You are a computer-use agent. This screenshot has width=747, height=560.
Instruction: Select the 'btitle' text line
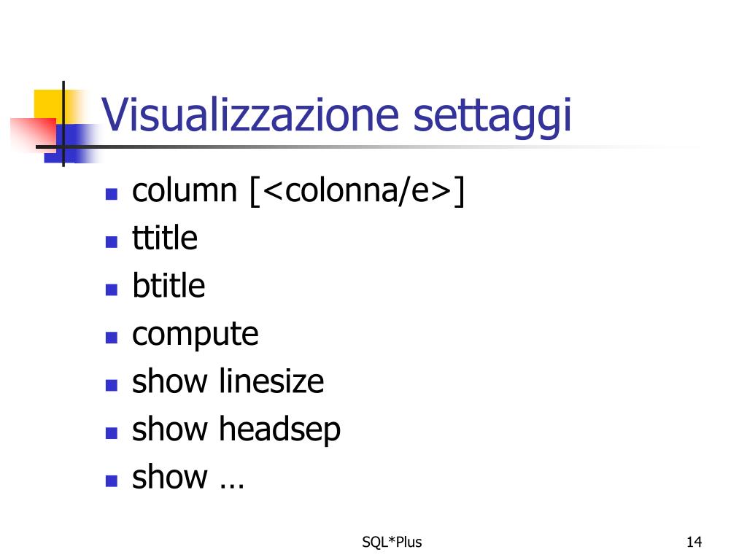point(169,285)
